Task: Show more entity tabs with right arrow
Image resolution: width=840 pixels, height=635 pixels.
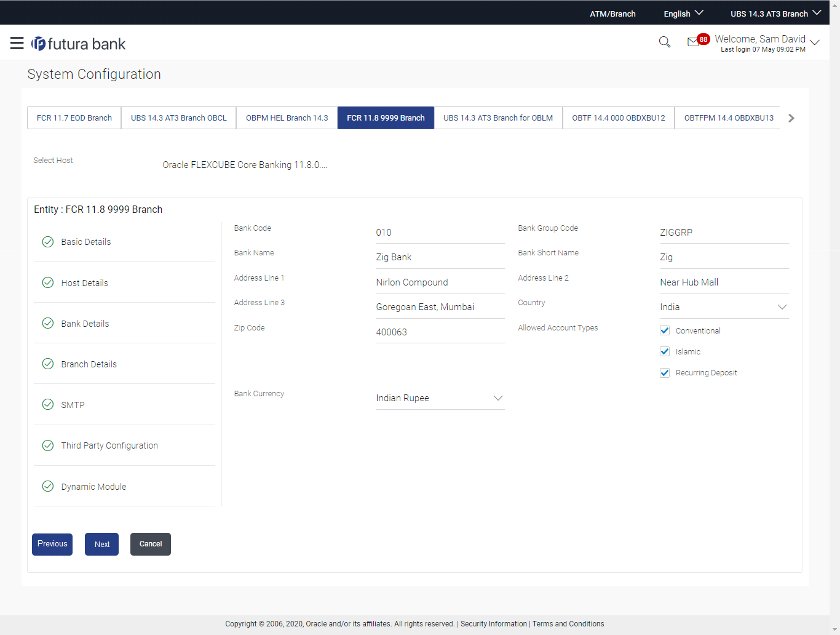Action: coord(791,118)
